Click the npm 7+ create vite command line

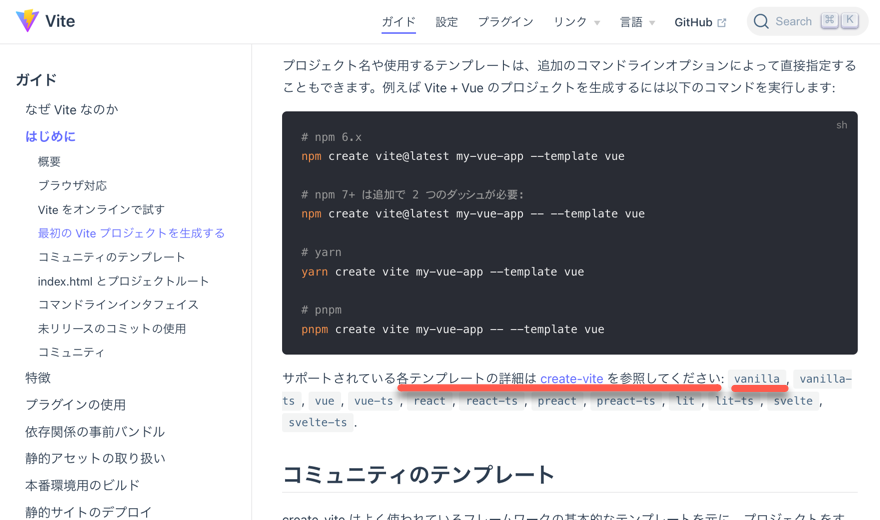coord(473,214)
